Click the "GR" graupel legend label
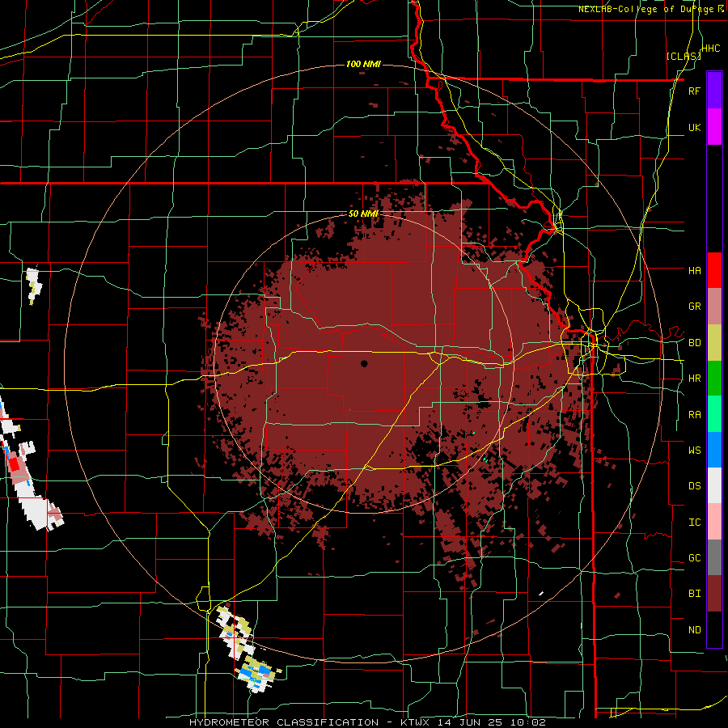This screenshot has height=728, width=728. (694, 307)
